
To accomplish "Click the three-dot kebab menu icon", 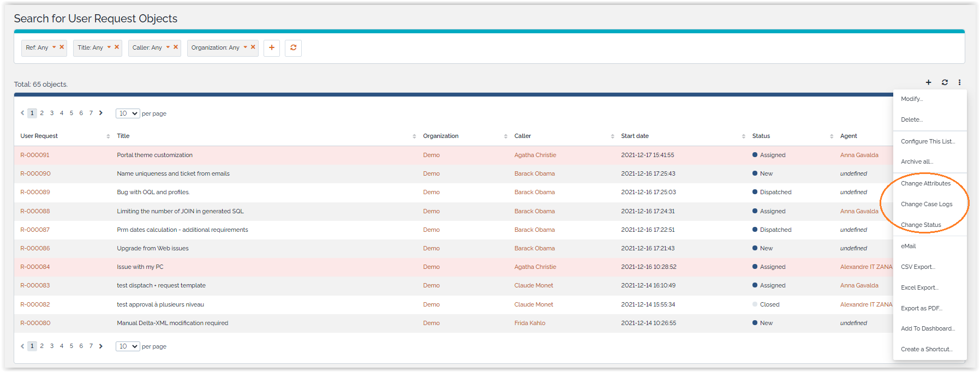I will 959,82.
